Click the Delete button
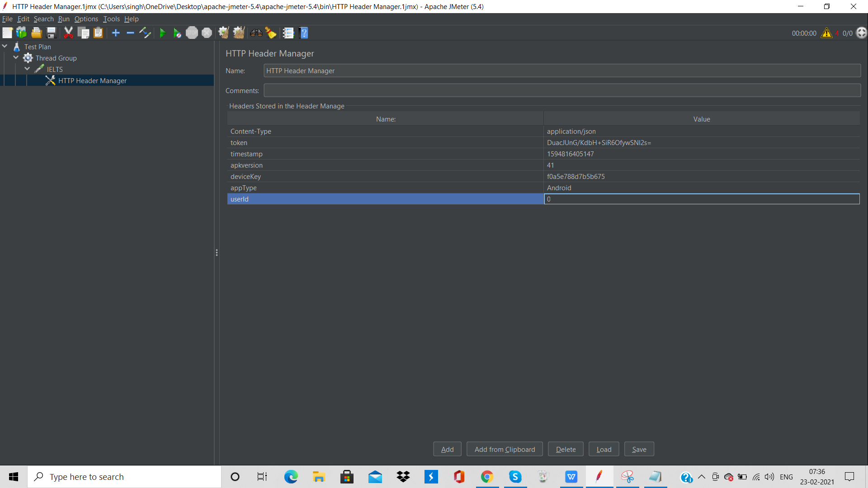 click(x=566, y=449)
